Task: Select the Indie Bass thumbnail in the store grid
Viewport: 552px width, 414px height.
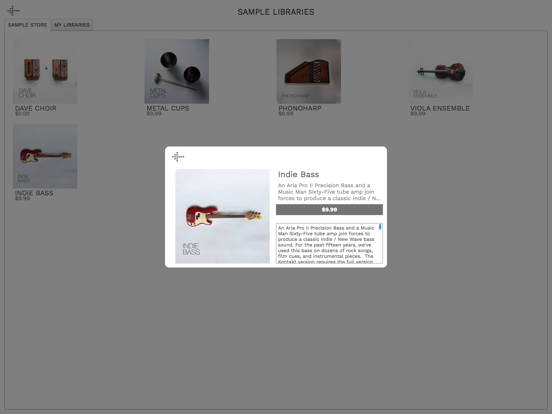Action: pyautogui.click(x=45, y=156)
